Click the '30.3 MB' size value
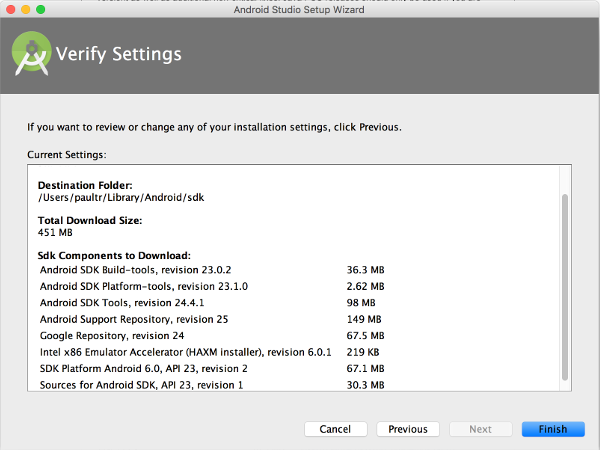 tap(365, 385)
